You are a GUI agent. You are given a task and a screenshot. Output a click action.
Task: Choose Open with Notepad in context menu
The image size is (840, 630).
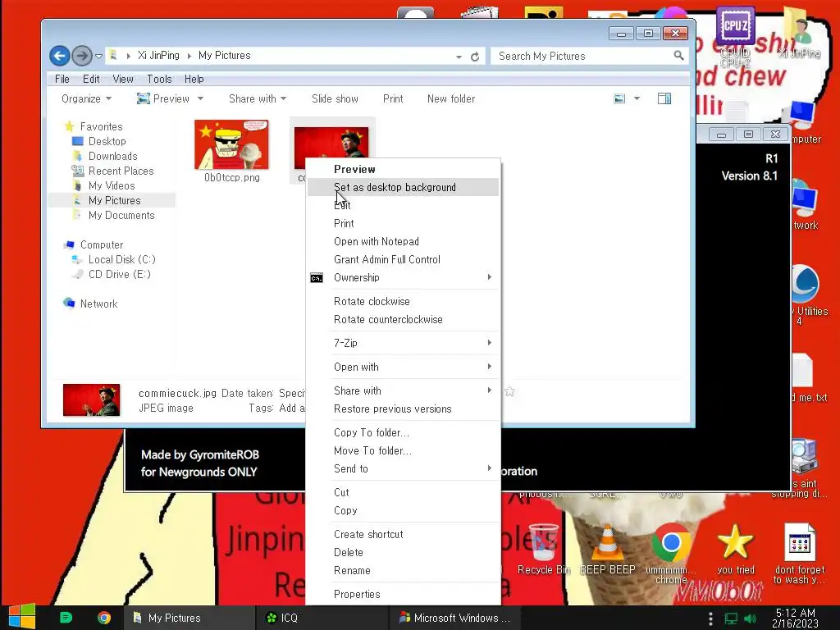(403, 242)
